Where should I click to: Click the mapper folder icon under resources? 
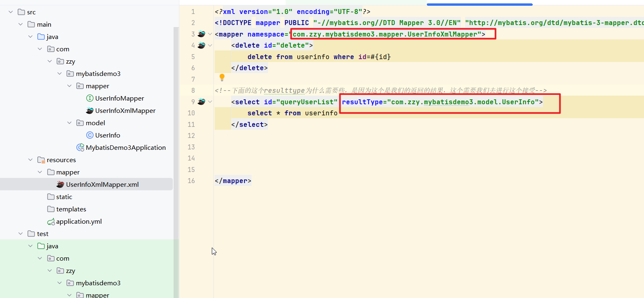point(51,172)
